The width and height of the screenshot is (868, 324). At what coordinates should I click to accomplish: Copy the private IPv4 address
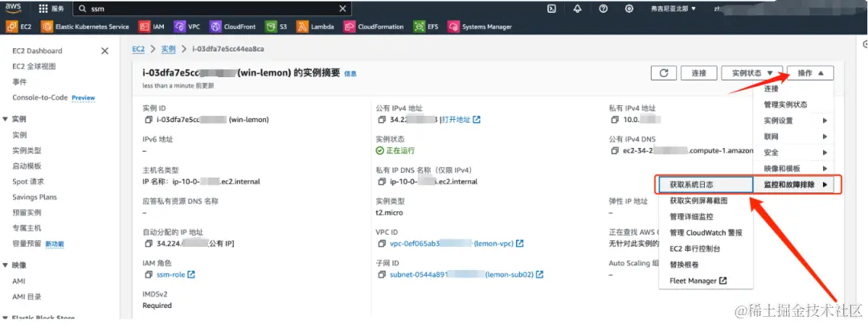coord(615,120)
